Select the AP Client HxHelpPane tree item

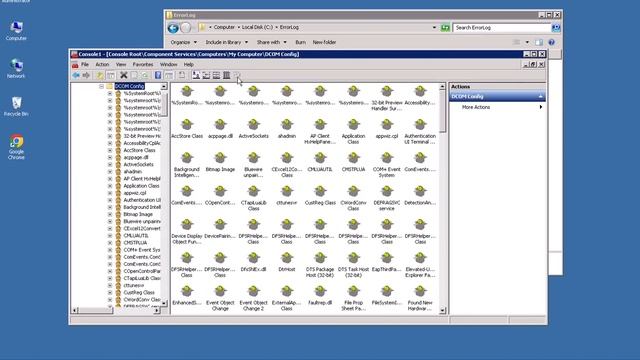pos(142,179)
